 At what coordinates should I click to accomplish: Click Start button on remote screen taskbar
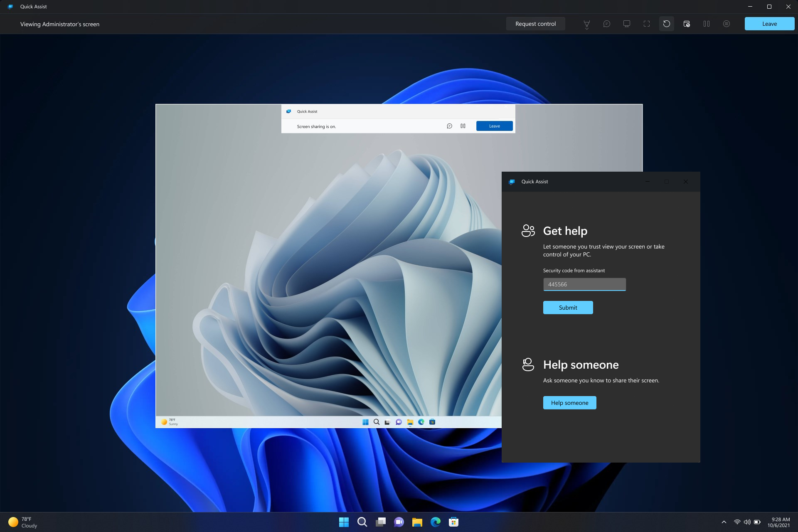click(365, 422)
